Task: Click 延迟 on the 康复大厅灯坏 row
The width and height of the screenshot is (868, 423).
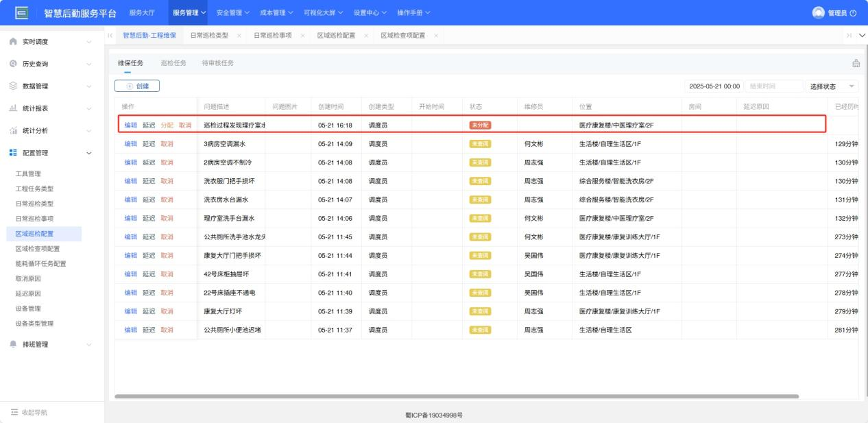Action: point(149,311)
